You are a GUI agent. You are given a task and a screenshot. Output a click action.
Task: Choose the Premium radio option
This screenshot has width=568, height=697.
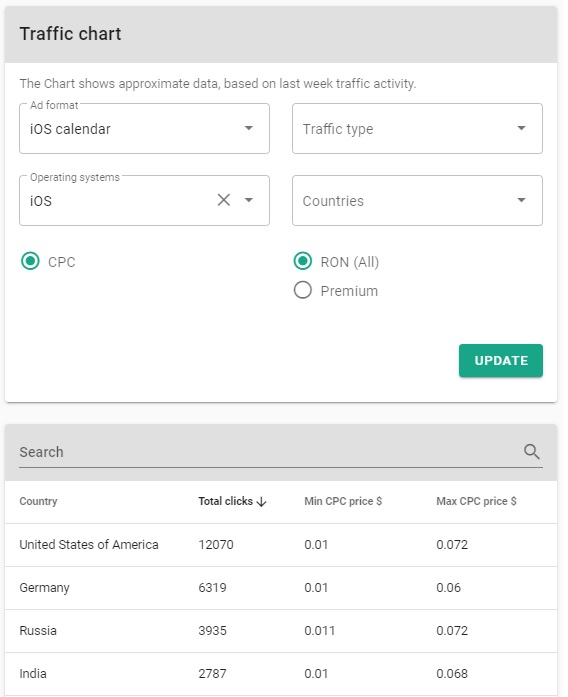click(303, 290)
